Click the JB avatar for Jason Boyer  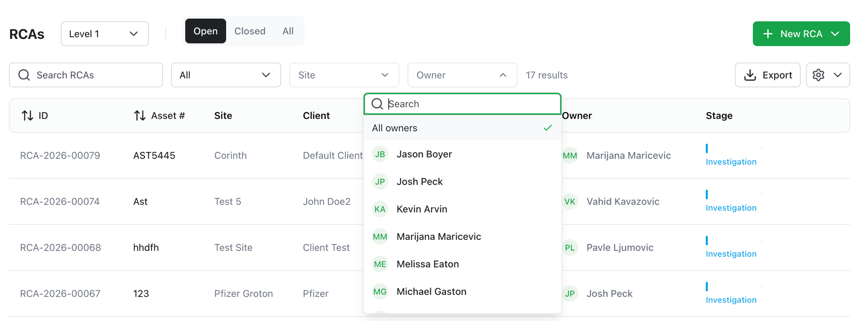(380, 154)
